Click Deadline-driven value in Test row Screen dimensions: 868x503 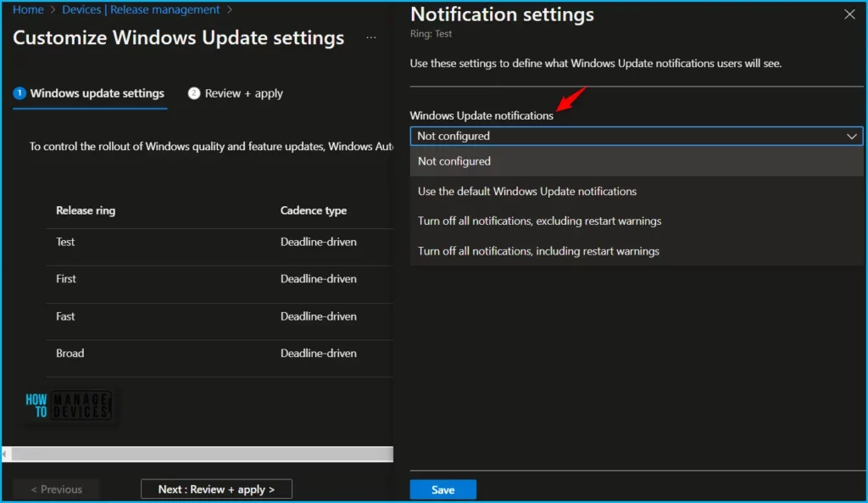pyautogui.click(x=319, y=242)
